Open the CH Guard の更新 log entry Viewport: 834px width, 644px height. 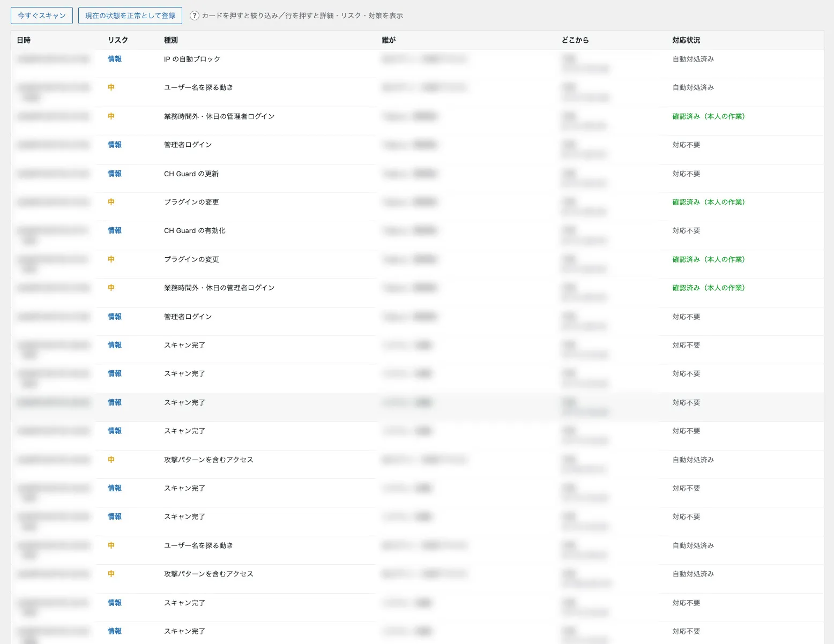[417, 178]
